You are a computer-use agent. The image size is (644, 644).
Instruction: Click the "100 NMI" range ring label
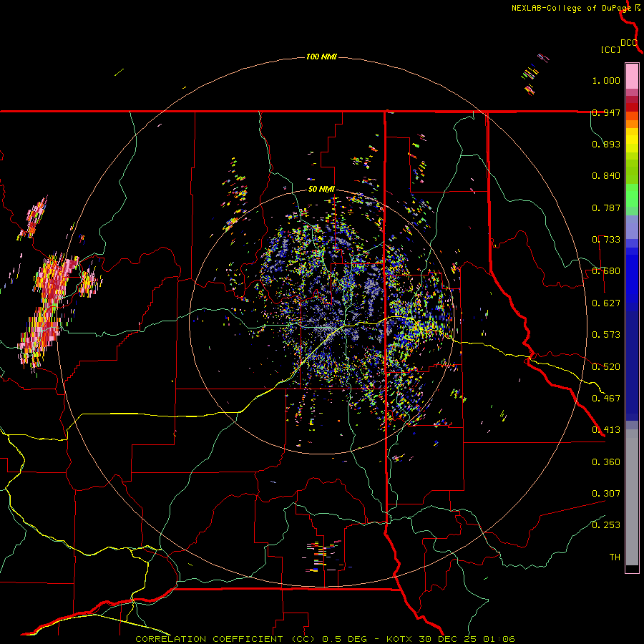321,57
